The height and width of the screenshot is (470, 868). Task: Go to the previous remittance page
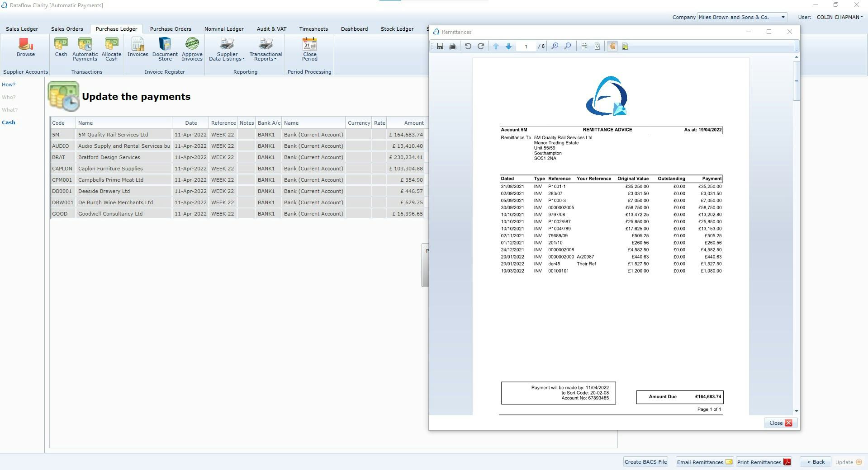(496, 46)
